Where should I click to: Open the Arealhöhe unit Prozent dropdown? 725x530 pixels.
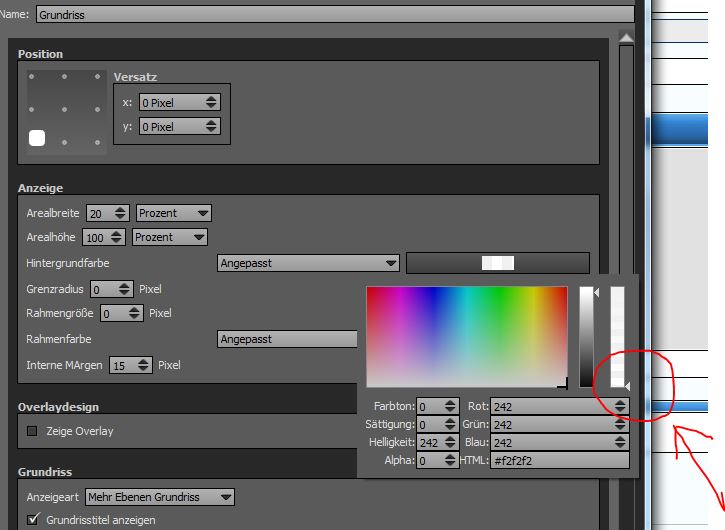170,237
